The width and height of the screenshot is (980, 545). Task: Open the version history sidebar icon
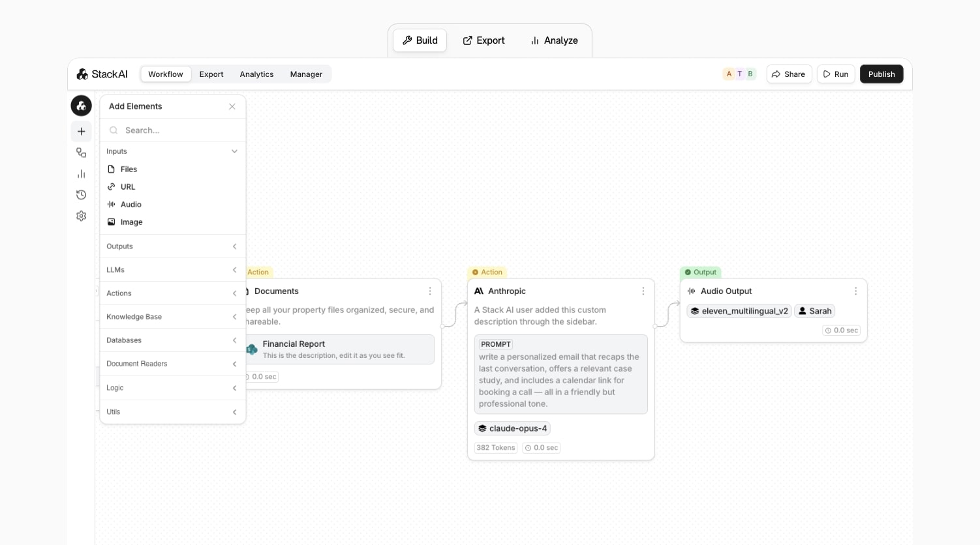(x=81, y=195)
